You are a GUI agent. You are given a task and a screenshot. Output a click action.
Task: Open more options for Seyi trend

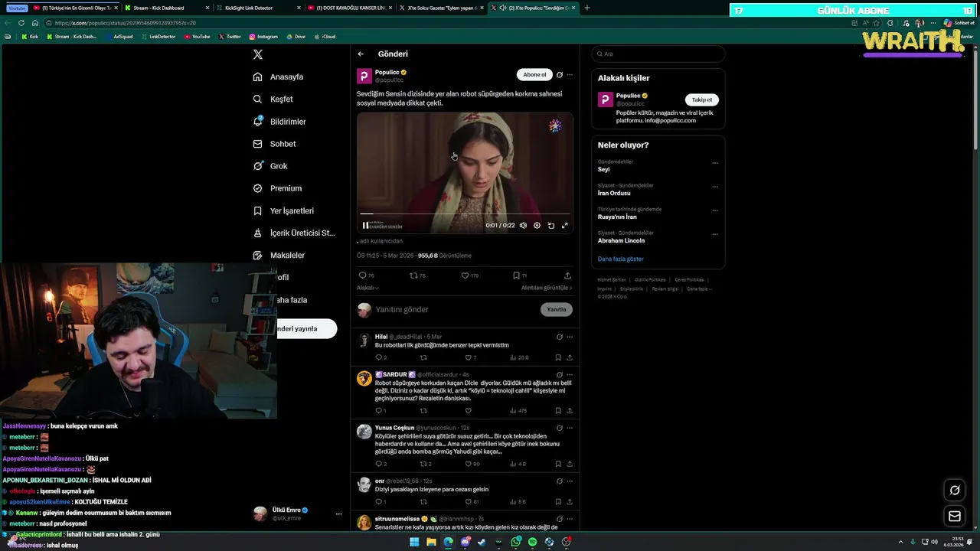pos(715,163)
